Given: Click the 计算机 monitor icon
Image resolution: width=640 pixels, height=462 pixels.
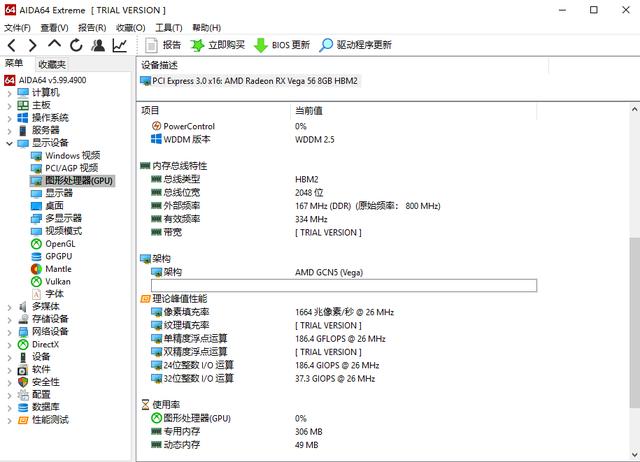Looking at the screenshot, I should click(23, 93).
